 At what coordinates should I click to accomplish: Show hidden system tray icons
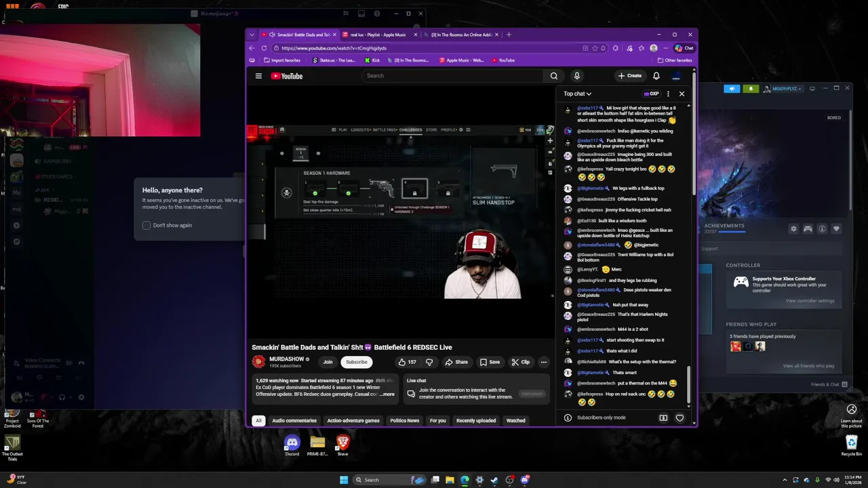pyautogui.click(x=785, y=480)
